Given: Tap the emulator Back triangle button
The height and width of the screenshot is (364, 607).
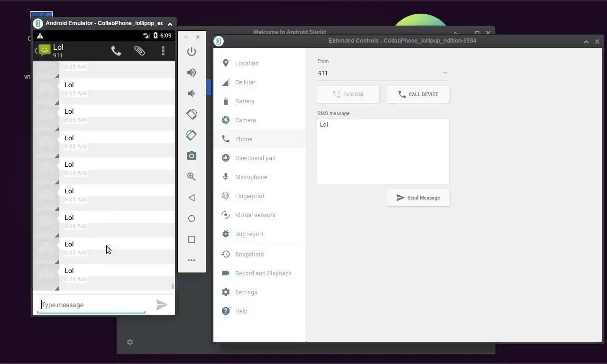Looking at the screenshot, I should tap(192, 198).
